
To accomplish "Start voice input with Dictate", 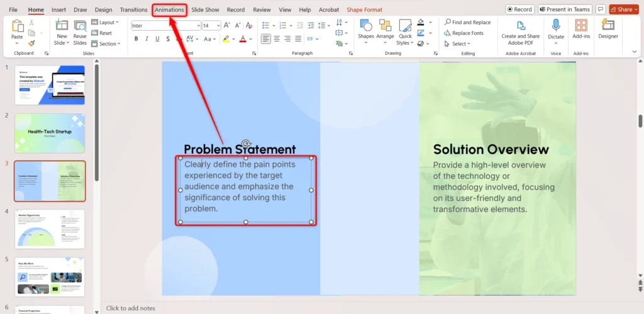I will point(556,29).
